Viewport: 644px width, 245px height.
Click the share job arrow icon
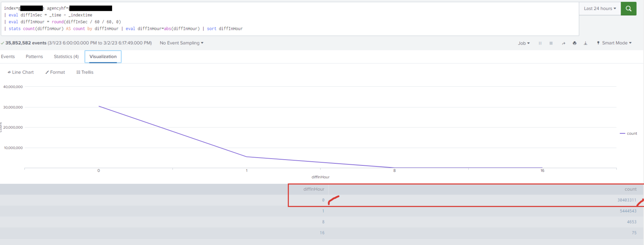[564, 43]
